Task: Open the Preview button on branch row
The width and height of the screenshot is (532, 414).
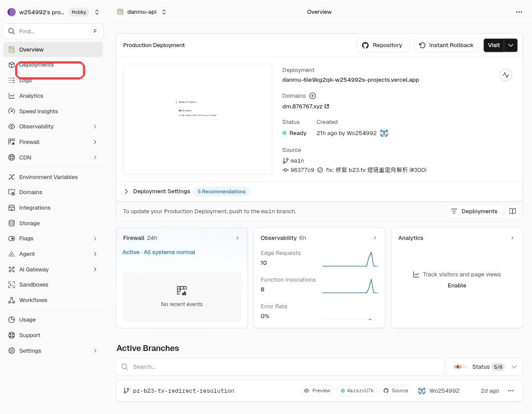Action: click(x=317, y=390)
